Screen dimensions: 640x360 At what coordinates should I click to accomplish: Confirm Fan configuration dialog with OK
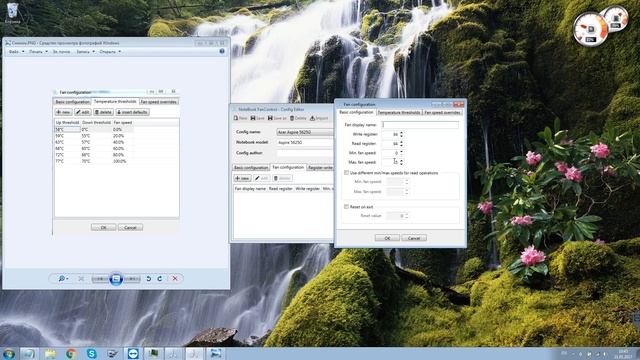tap(387, 238)
